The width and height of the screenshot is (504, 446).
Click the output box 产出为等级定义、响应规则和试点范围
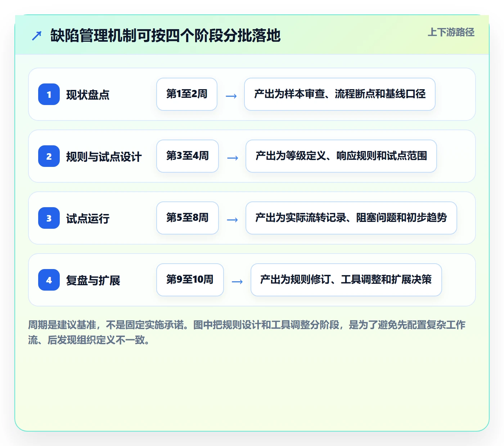[341, 156]
